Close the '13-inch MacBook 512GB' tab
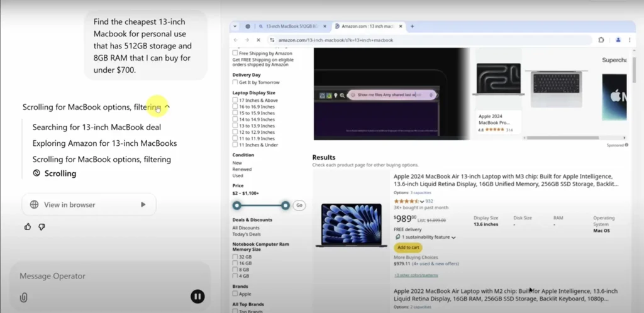Image resolution: width=644 pixels, height=313 pixels. tap(325, 26)
